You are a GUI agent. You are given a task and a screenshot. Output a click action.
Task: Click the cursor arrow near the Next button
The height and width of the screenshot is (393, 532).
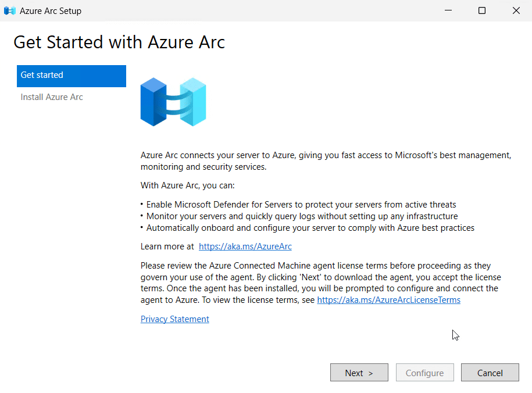[x=455, y=335]
